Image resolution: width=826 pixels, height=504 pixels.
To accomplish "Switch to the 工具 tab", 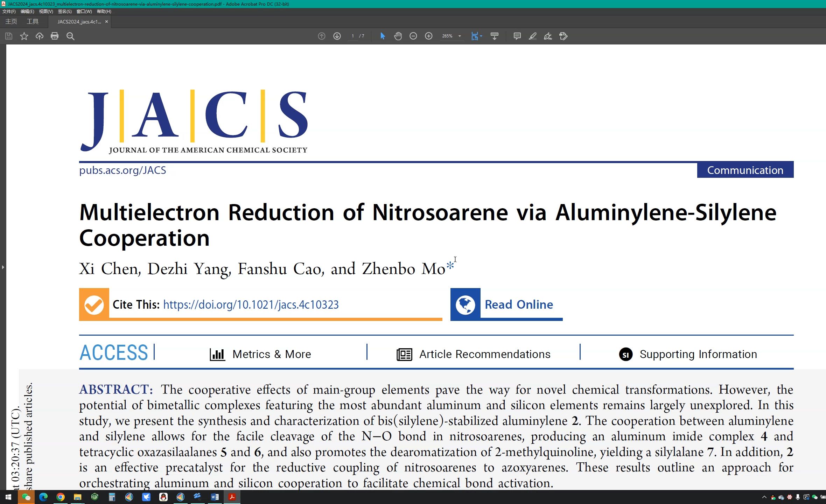I will 33,21.
